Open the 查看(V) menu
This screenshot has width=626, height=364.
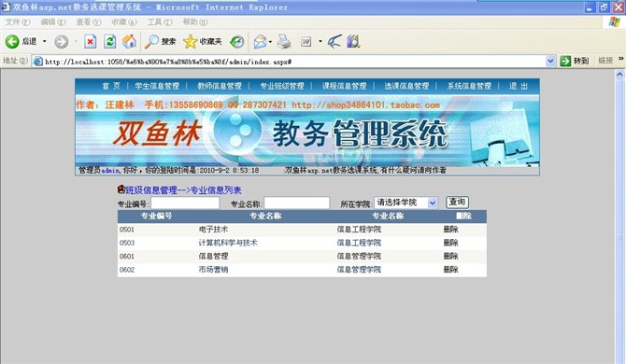coord(89,21)
